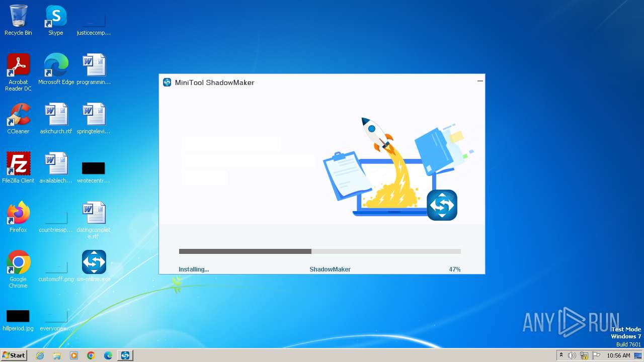Open the Windows Start menu
This screenshot has height=362, width=644.
(14, 355)
